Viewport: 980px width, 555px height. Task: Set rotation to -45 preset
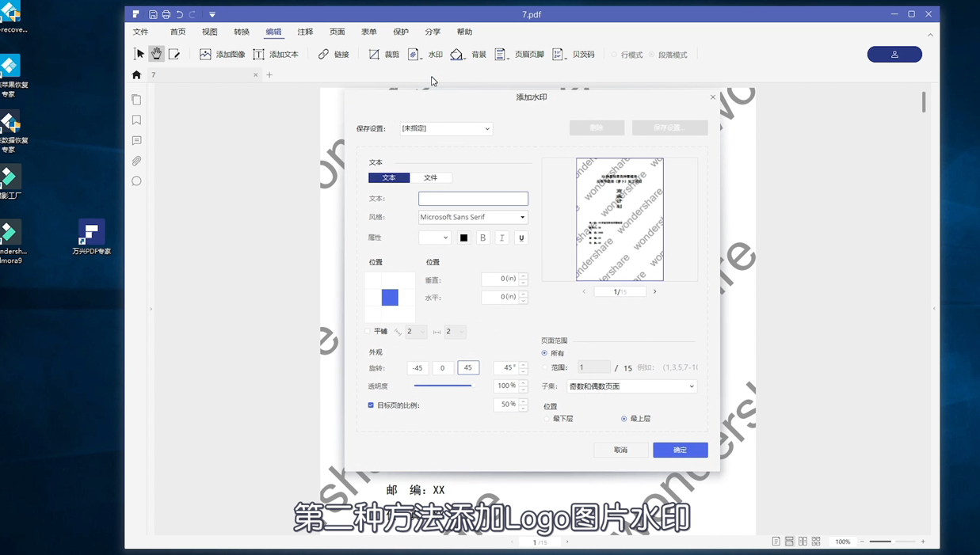[x=418, y=368]
